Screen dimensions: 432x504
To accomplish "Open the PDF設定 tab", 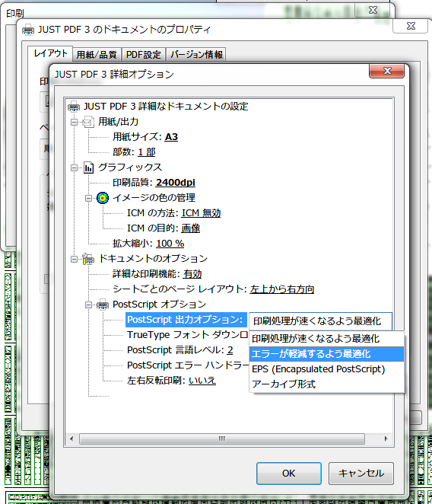I will [144, 55].
